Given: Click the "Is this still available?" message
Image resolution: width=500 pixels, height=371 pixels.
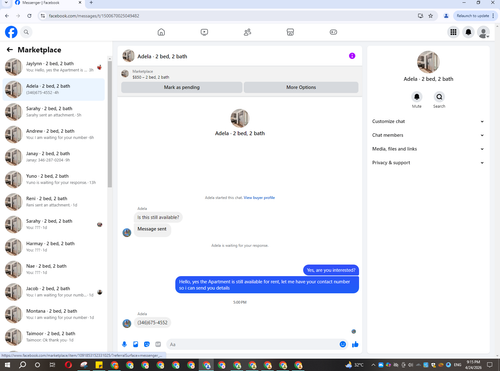Looking at the screenshot, I should click(x=158, y=217).
